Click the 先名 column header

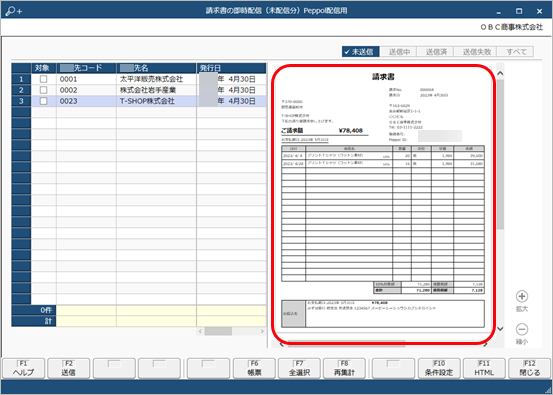click(156, 68)
